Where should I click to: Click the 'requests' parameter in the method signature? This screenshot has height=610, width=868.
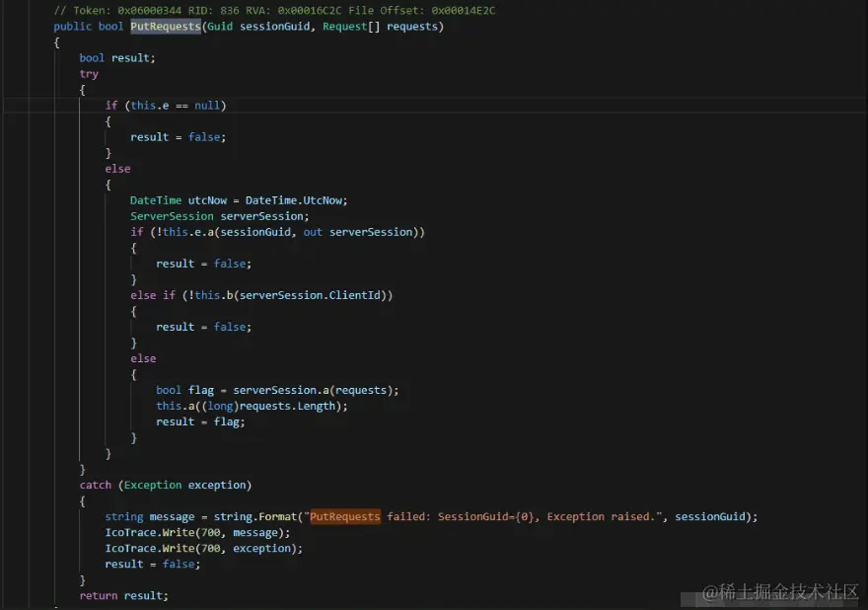tap(412, 27)
